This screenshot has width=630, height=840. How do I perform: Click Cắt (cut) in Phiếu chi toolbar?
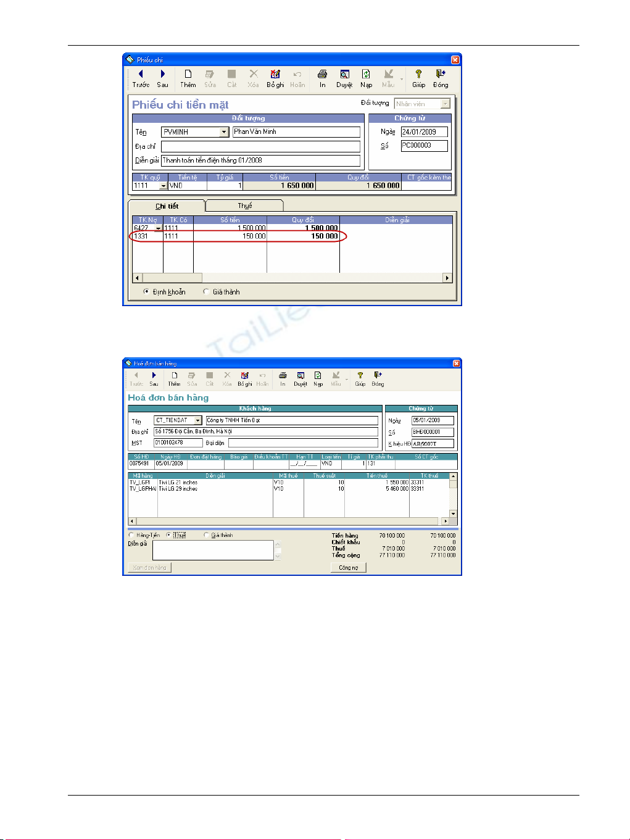[231, 78]
